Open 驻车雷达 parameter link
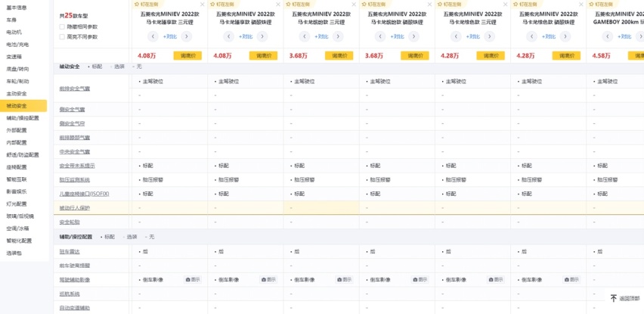 coord(70,251)
